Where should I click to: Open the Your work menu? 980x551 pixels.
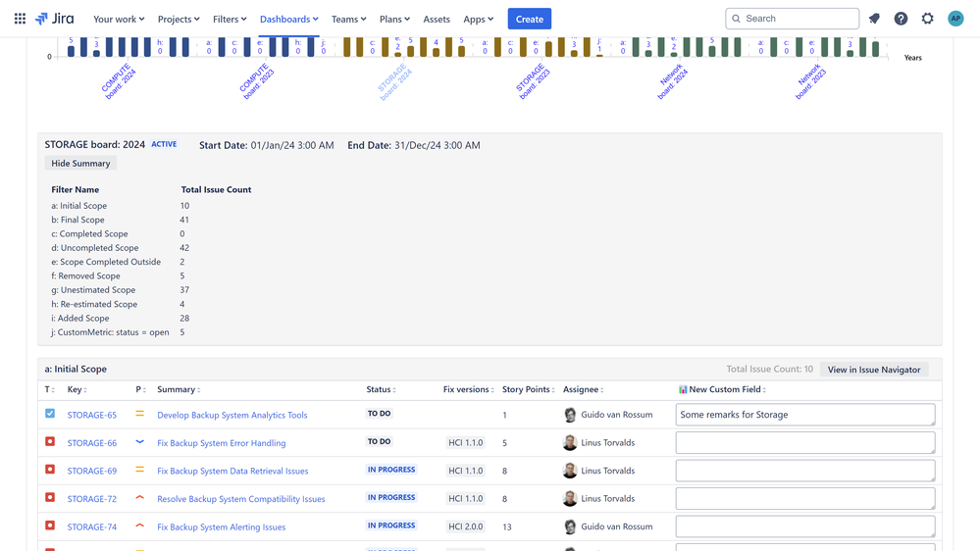pos(119,20)
